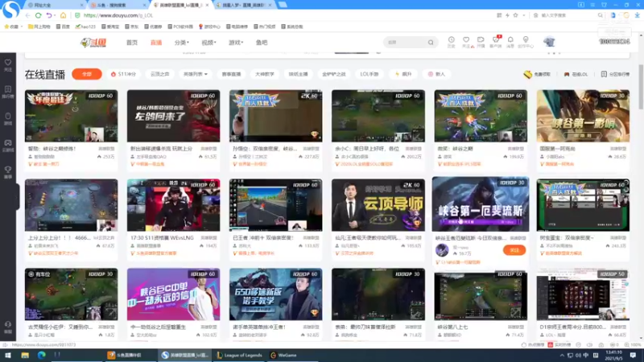
Task: Select the 云顶之弈 filter tag
Action: pyautogui.click(x=159, y=74)
